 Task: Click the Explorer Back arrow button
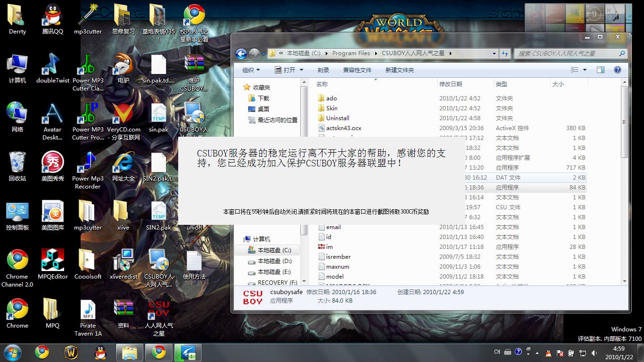pyautogui.click(x=241, y=54)
